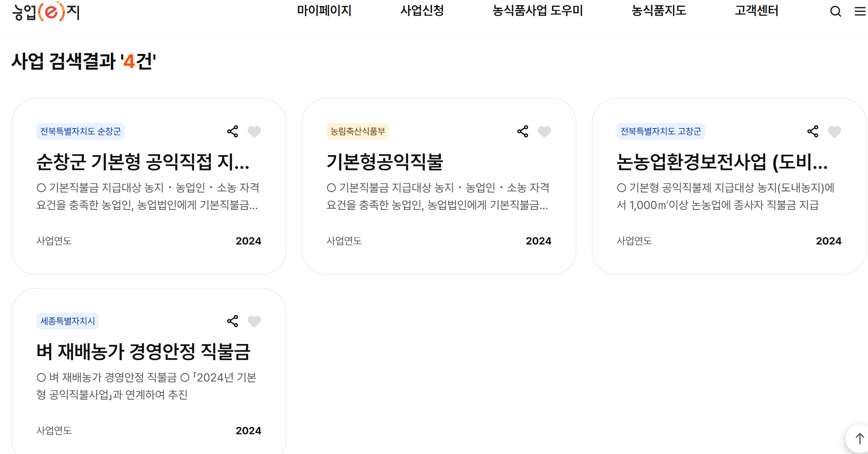Screen dimensions: 868x454
Task: Open the 마이페이지 menu
Action: pos(324,11)
